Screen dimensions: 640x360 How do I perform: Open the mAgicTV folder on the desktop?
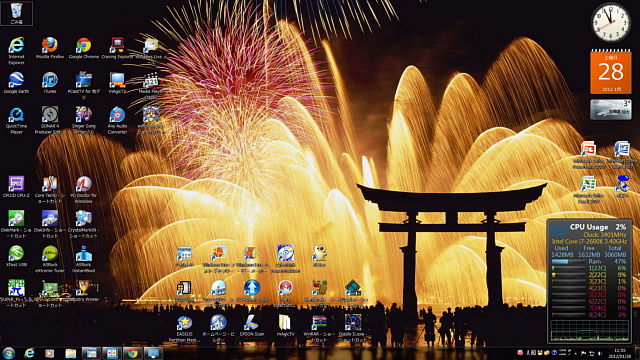click(285, 325)
